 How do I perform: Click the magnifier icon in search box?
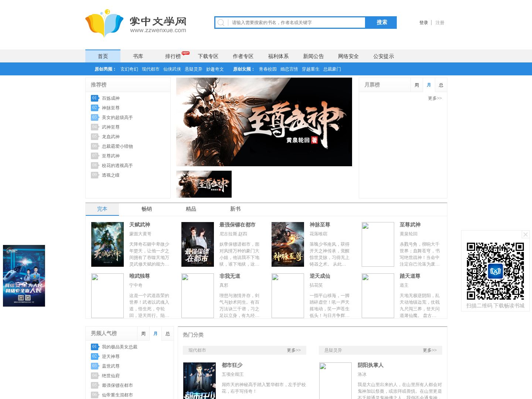click(x=221, y=23)
